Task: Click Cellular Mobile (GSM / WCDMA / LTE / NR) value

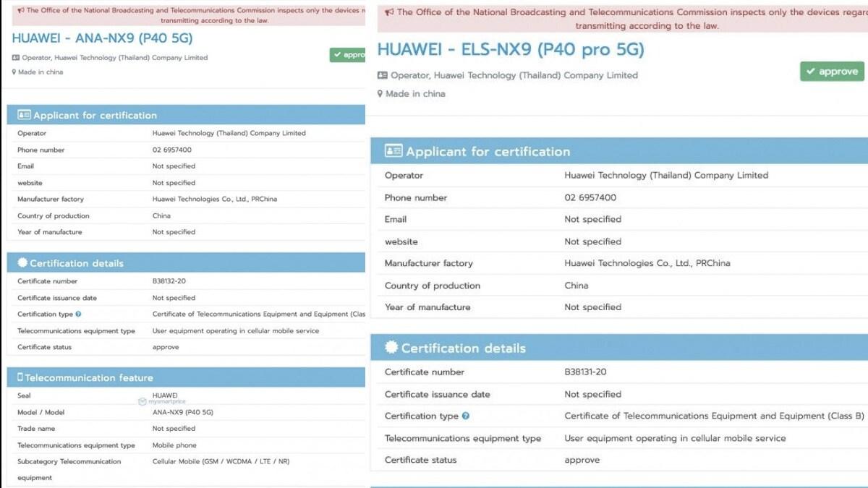Action: pyautogui.click(x=221, y=461)
